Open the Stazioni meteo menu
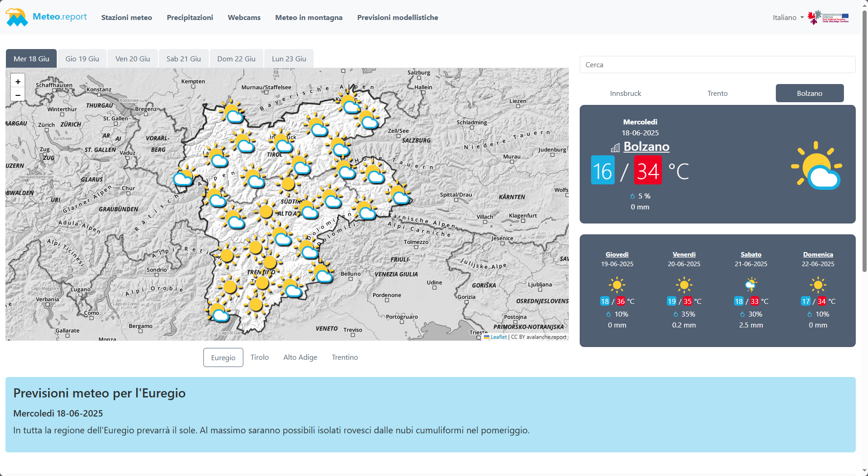The image size is (868, 476). click(x=127, y=17)
